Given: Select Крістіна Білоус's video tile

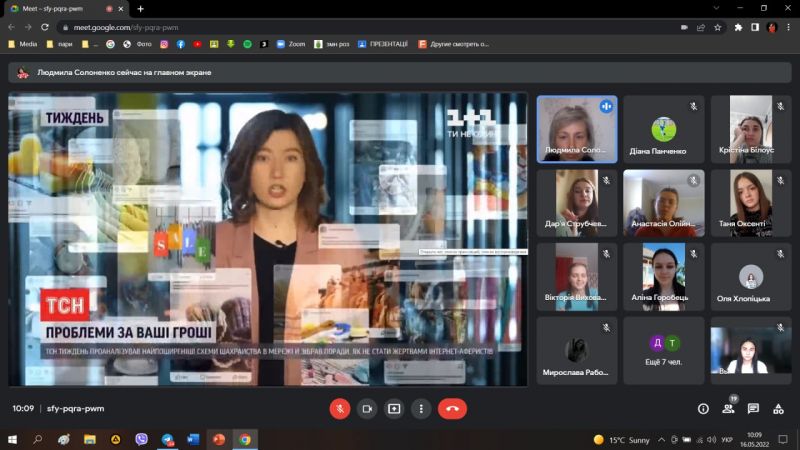Looking at the screenshot, I should point(751,130).
